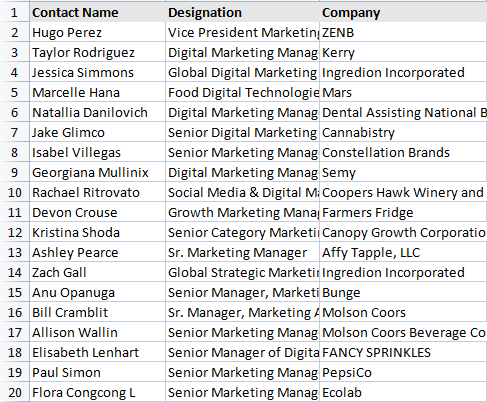
Task: Click the Social Media & Digital designation cell
Action: [x=242, y=192]
